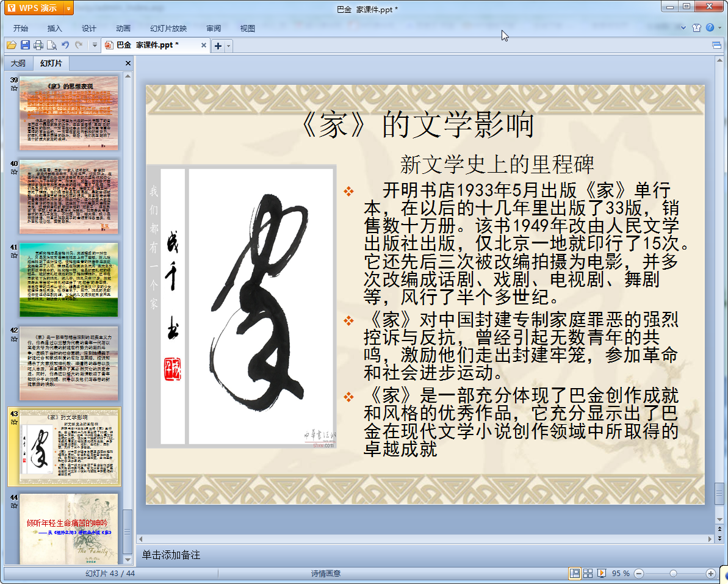This screenshot has height=584, width=728.
Task: Open the quick access toolbar customize dropdown
Action: pyautogui.click(x=95, y=45)
